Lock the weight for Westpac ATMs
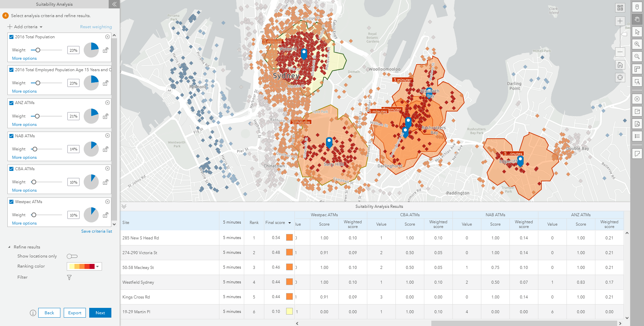Image resolution: width=644 pixels, height=326 pixels. (x=106, y=215)
